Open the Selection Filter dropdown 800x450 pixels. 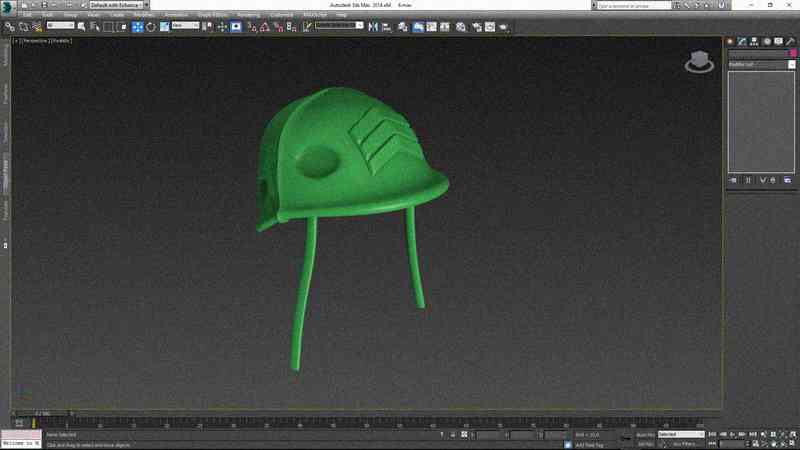[60, 25]
